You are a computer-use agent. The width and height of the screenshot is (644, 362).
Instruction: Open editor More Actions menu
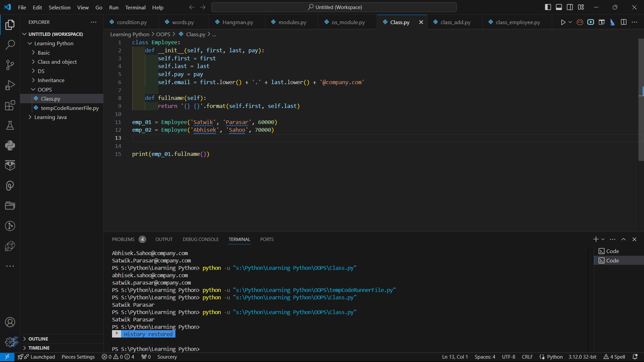point(634,22)
